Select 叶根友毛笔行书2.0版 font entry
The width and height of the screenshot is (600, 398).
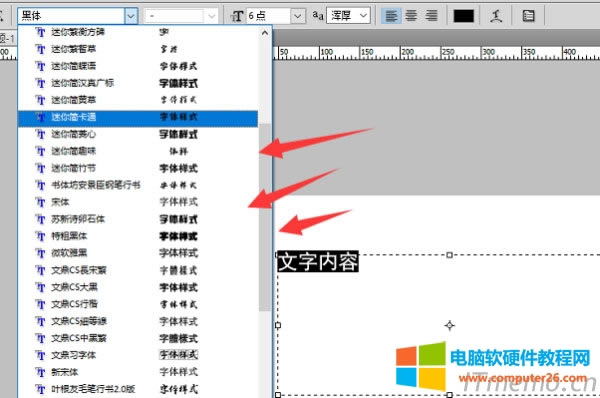[x=138, y=389]
